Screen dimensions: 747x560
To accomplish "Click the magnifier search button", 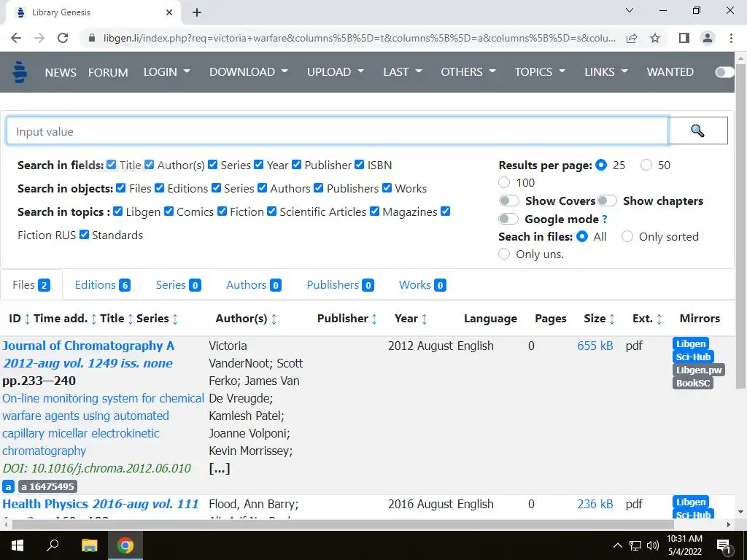I will pos(698,131).
